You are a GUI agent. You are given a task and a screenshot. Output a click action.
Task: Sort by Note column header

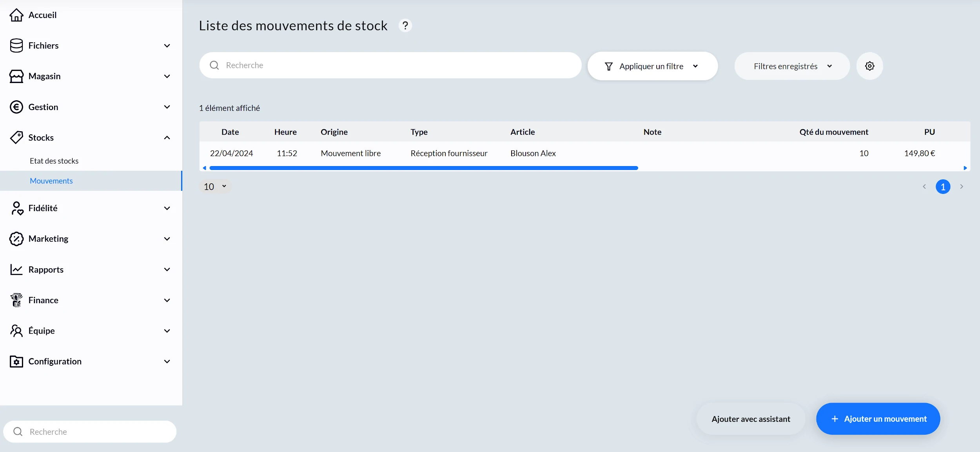pos(652,132)
